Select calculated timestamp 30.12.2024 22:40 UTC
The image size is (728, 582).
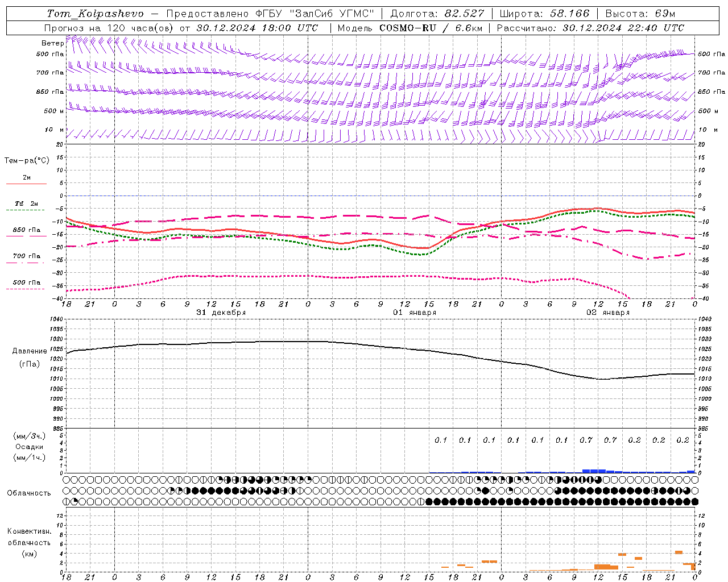(623, 28)
